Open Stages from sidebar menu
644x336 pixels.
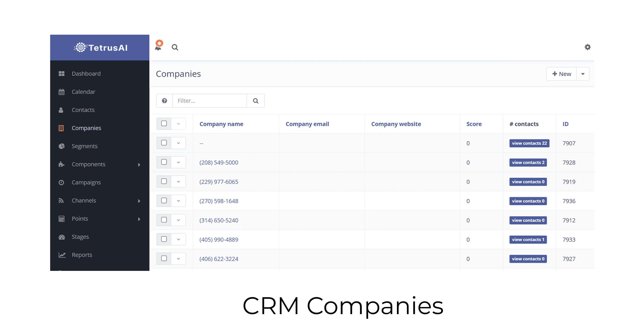80,237
